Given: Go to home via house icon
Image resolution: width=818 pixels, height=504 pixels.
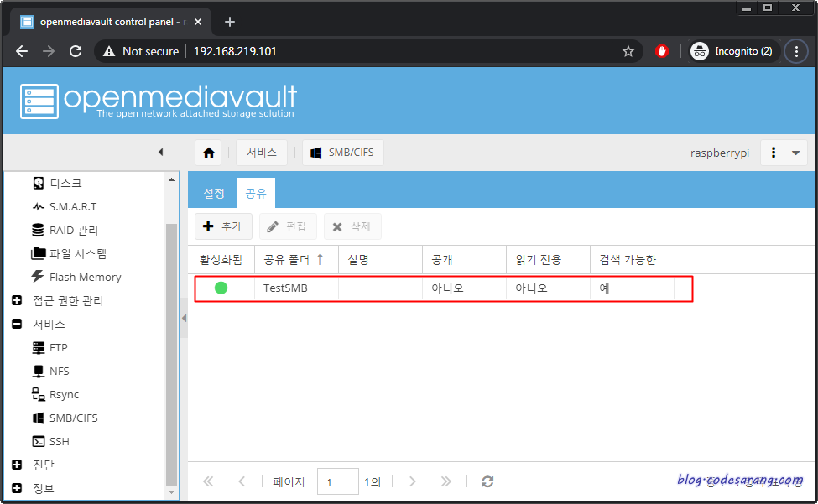Looking at the screenshot, I should click(x=209, y=153).
